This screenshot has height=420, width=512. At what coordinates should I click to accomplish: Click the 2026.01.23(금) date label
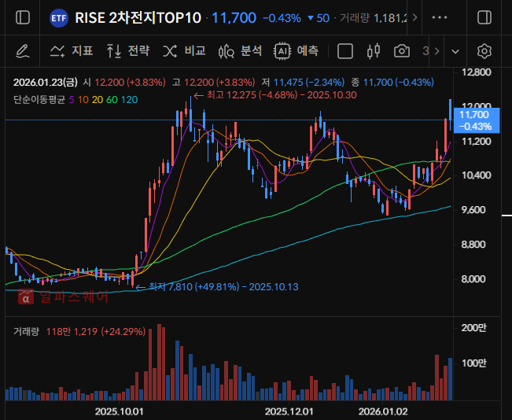46,83
